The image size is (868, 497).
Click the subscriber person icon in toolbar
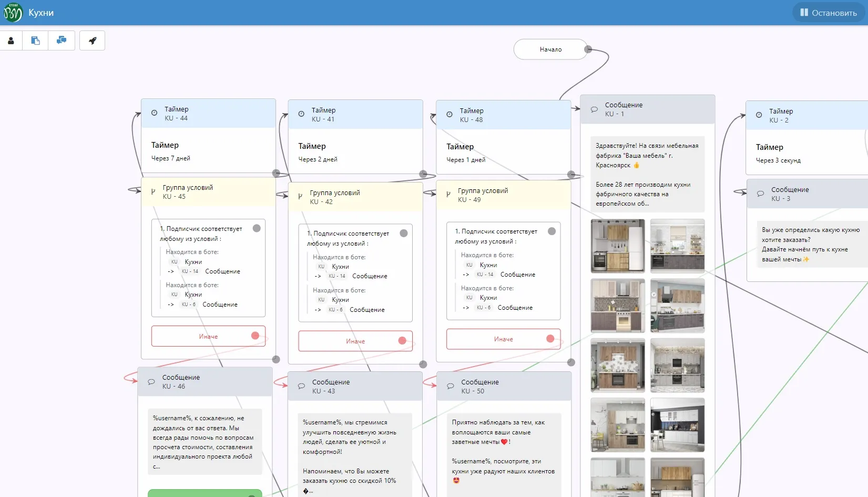[x=11, y=40]
